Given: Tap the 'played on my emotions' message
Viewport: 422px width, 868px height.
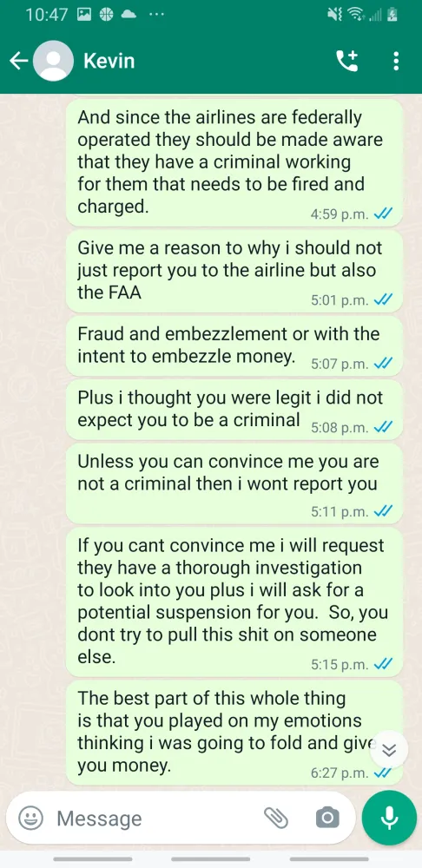Looking at the screenshot, I should pos(234,733).
